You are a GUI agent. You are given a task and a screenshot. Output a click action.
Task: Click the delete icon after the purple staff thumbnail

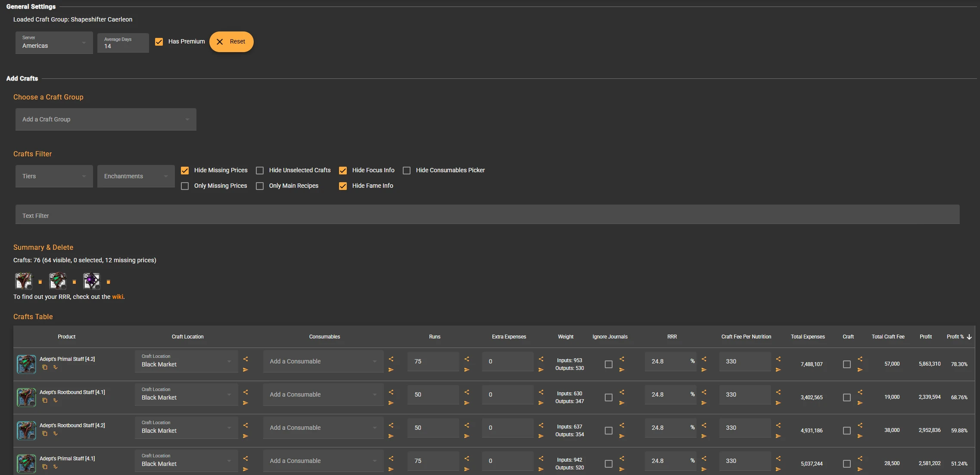(109, 282)
